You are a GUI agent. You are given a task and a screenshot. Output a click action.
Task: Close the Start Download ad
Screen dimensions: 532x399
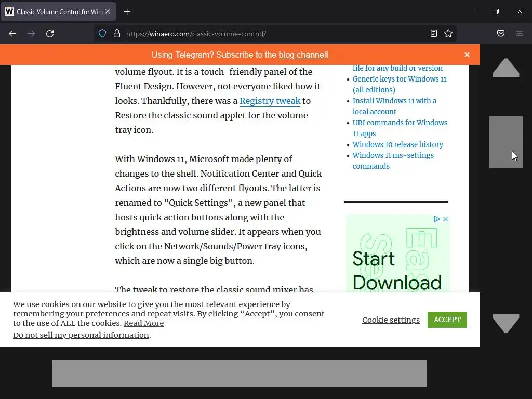tap(445, 219)
